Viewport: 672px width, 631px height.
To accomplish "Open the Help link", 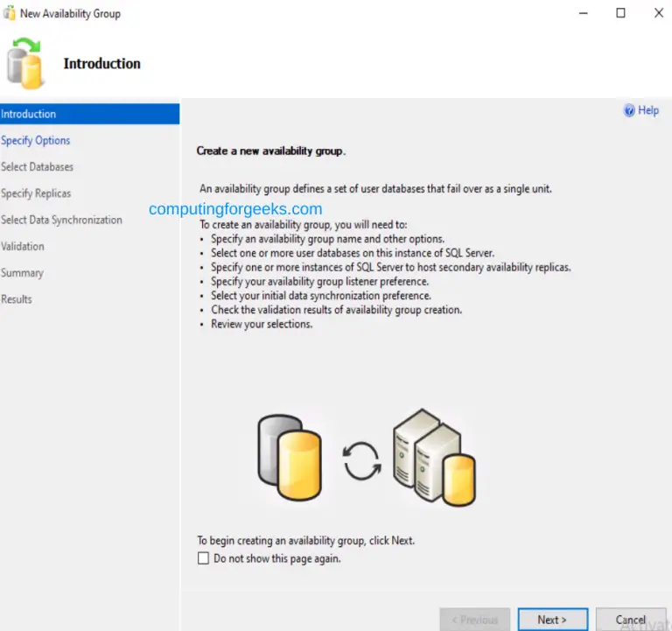I will (x=648, y=110).
